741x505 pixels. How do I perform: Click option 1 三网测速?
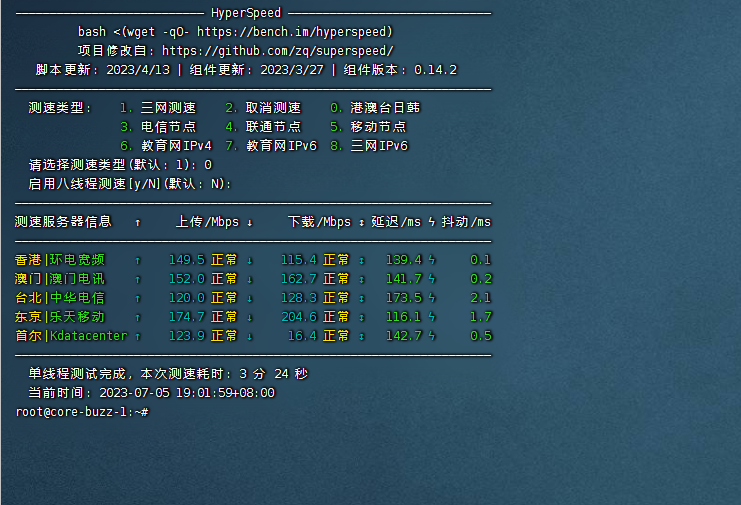tap(158, 108)
